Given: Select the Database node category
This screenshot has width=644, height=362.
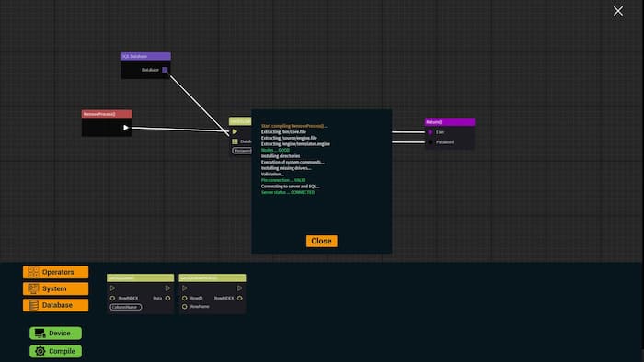Looking at the screenshot, I should [x=55, y=305].
